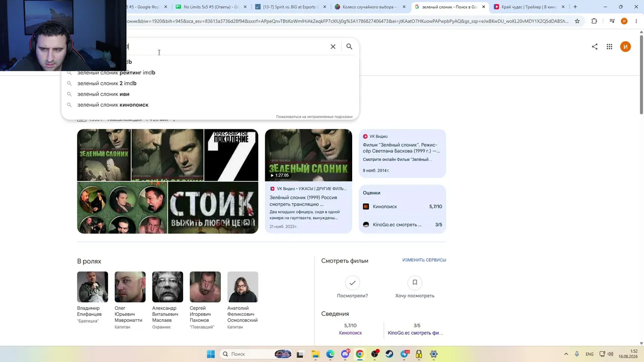Launch Microsoft Edge from the taskbar
644x362 pixels.
click(330, 354)
